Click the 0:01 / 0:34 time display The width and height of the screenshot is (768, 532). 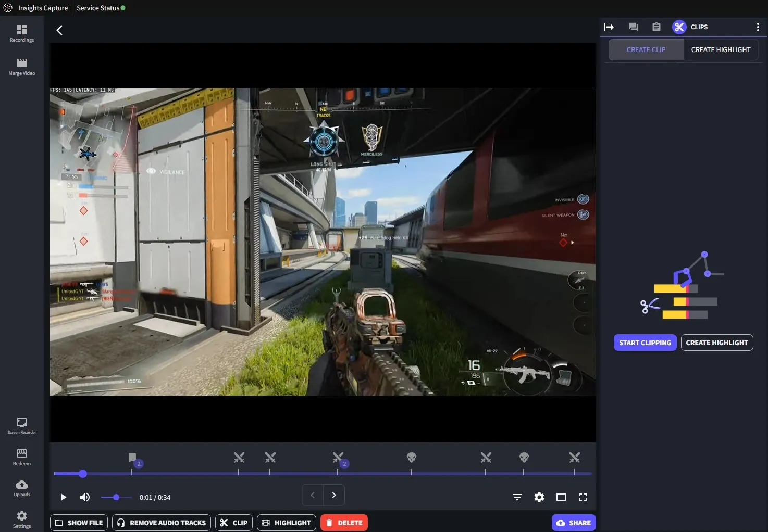[x=155, y=497]
